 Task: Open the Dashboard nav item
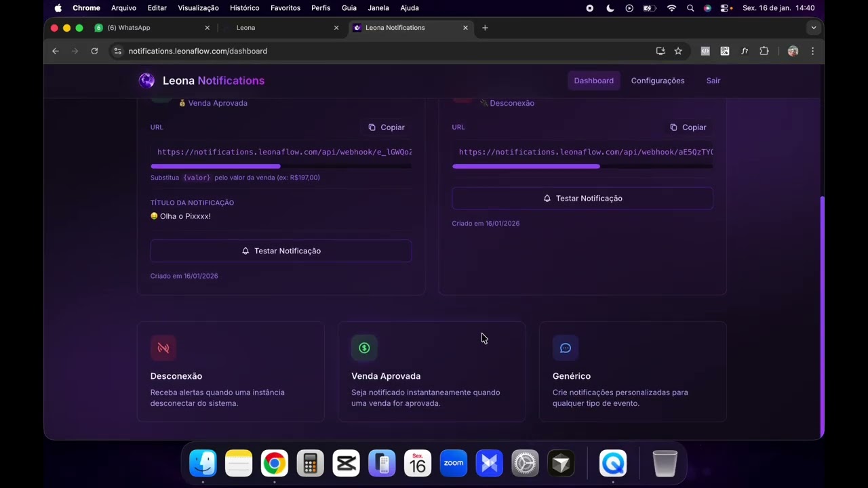(x=593, y=81)
